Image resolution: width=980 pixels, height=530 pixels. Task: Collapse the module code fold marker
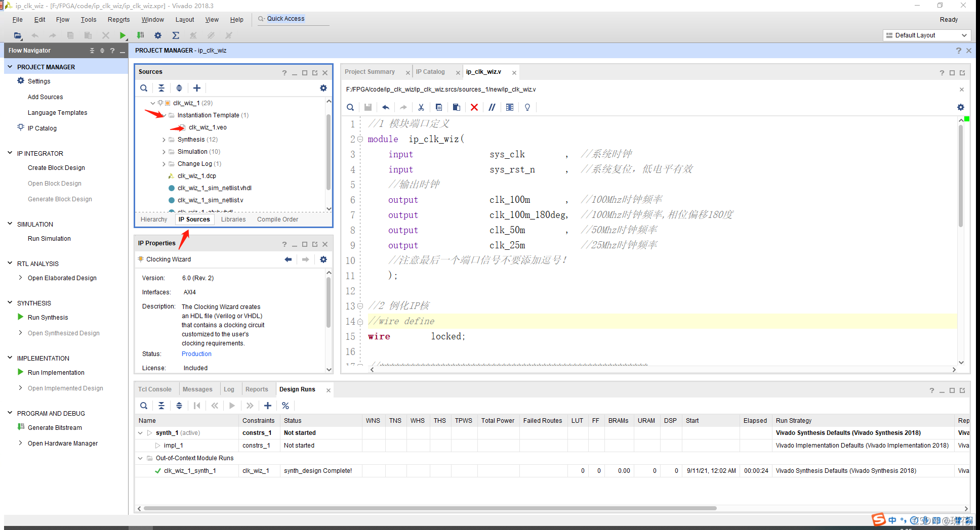tap(360, 139)
